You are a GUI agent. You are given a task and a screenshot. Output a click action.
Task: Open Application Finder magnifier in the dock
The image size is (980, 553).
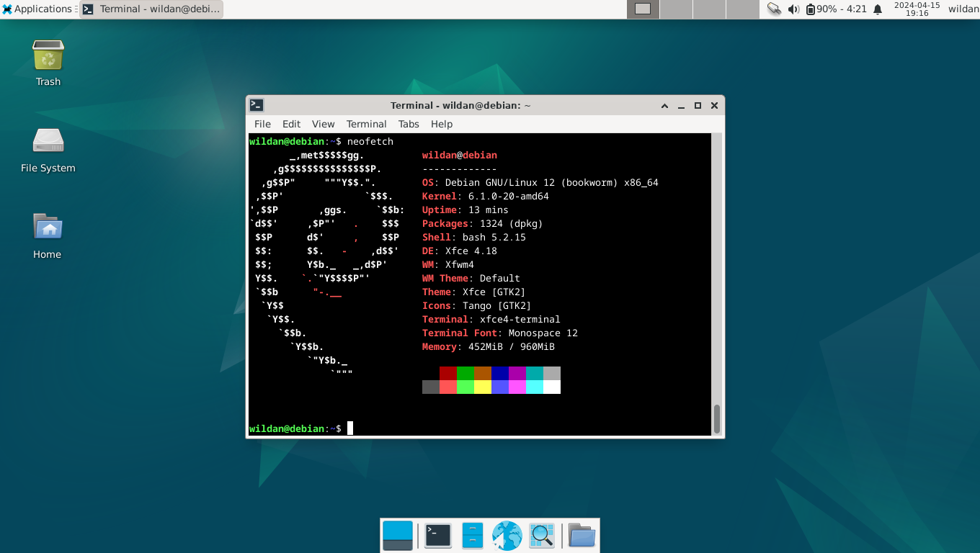coord(541,536)
